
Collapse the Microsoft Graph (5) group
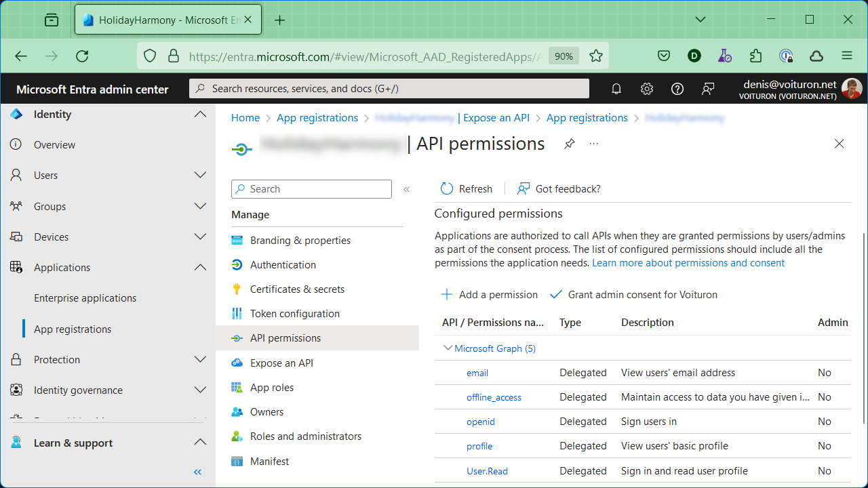448,348
